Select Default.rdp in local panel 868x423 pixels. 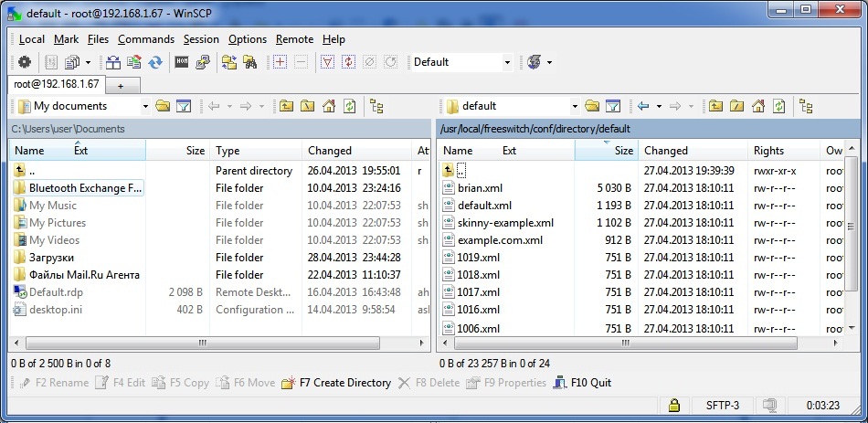pyautogui.click(x=48, y=292)
